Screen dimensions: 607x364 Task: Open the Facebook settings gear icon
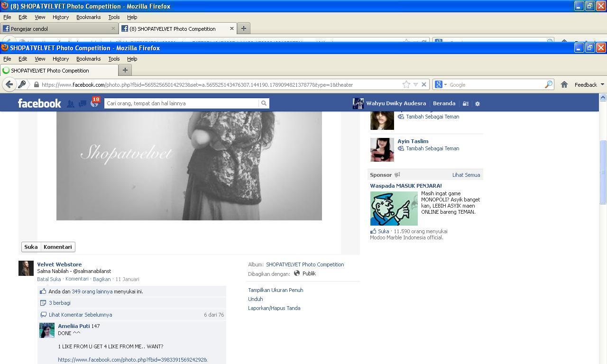tap(478, 103)
